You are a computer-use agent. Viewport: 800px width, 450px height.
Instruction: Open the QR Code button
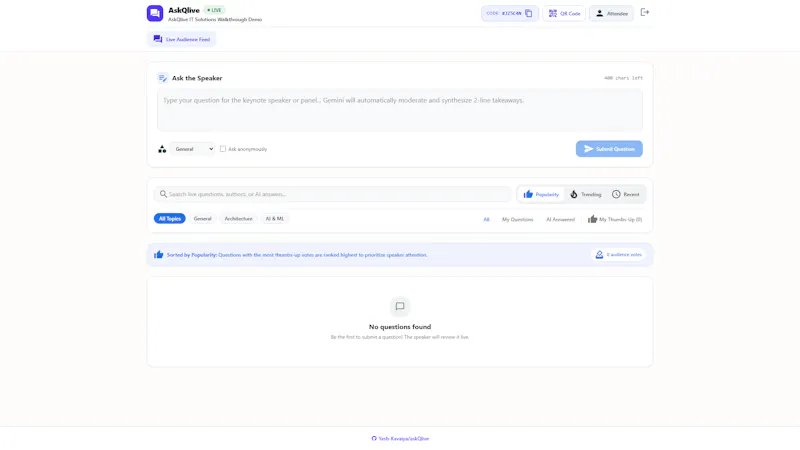564,13
